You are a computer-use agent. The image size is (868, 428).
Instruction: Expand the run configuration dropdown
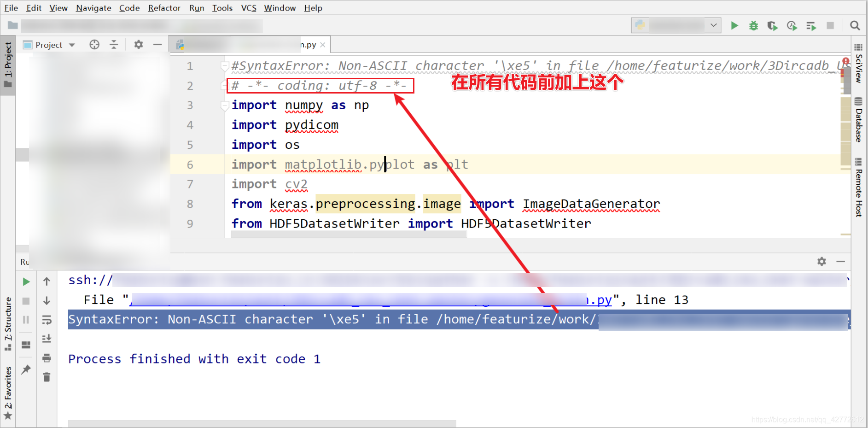pos(713,25)
